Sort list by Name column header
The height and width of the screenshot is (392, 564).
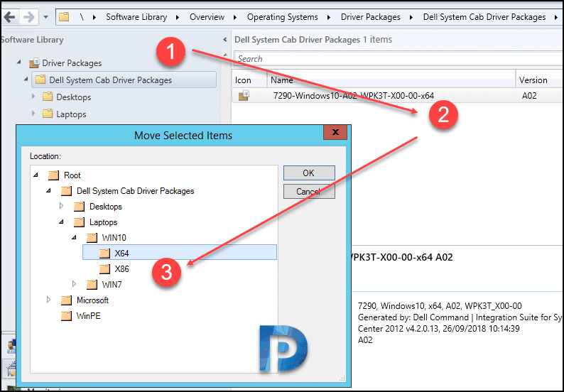pyautogui.click(x=391, y=80)
